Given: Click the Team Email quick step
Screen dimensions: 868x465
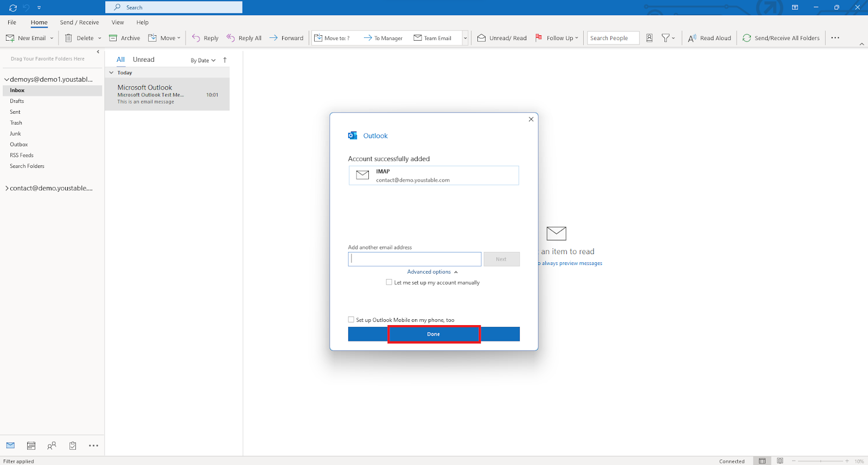Looking at the screenshot, I should pyautogui.click(x=432, y=38).
